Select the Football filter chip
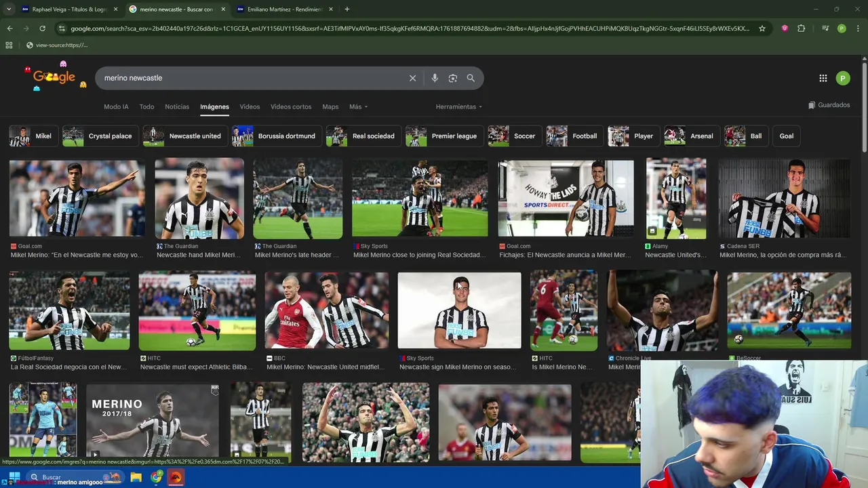Screen dimensions: 868x488 click(x=575, y=136)
